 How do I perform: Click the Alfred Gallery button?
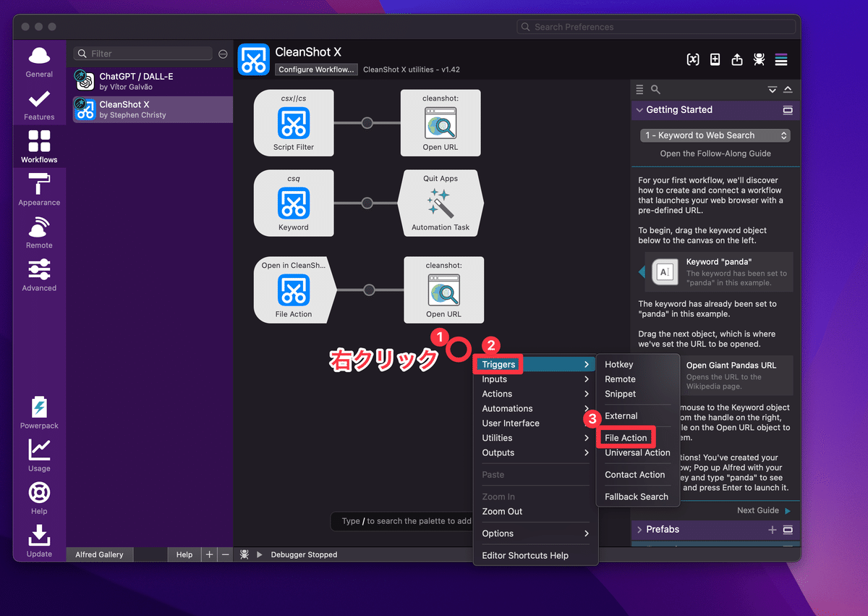[100, 554]
